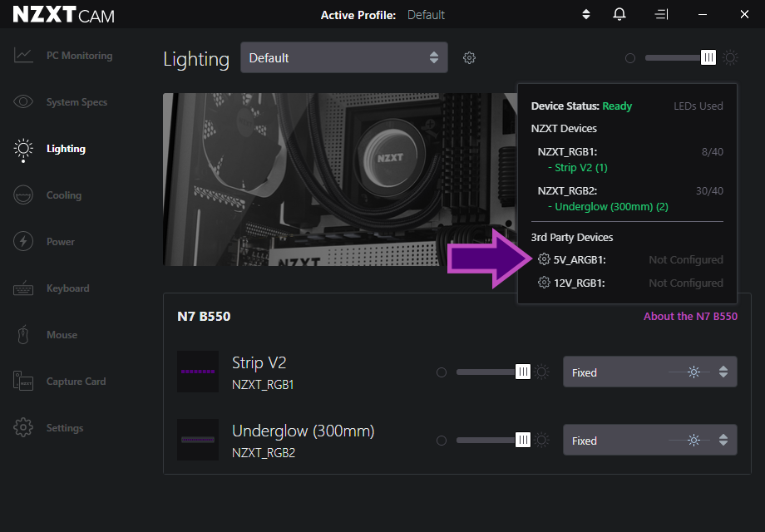Click the Strip V2 brightness slider handle

(x=523, y=372)
